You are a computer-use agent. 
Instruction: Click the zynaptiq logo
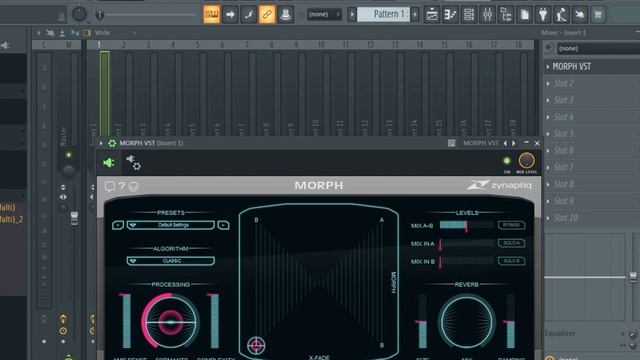(500, 186)
